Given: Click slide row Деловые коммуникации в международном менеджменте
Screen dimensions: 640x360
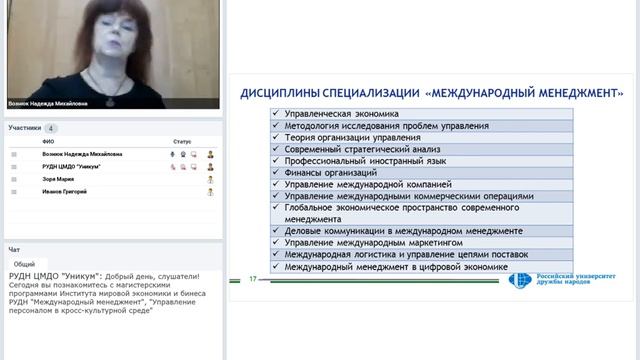Looking at the screenshot, I should [x=422, y=231].
